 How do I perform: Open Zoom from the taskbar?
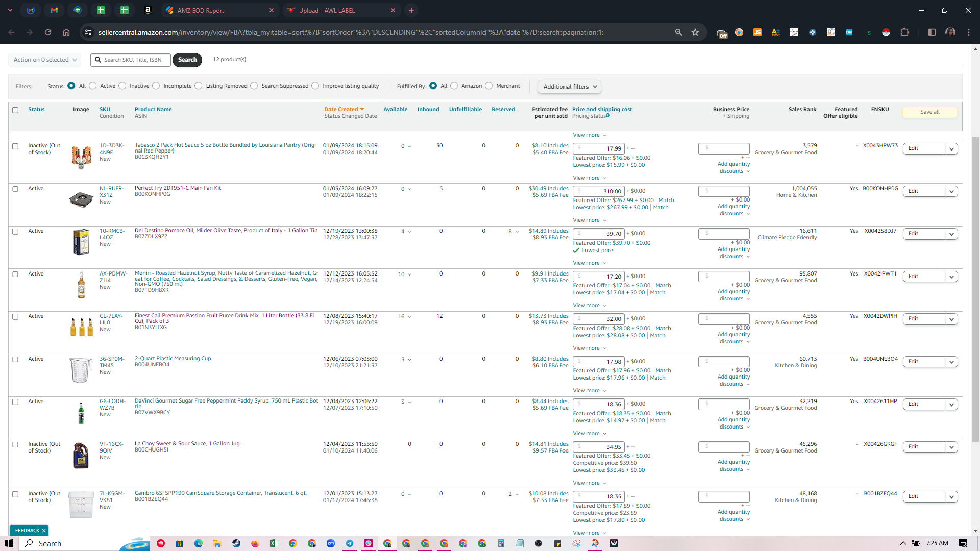pos(331,543)
